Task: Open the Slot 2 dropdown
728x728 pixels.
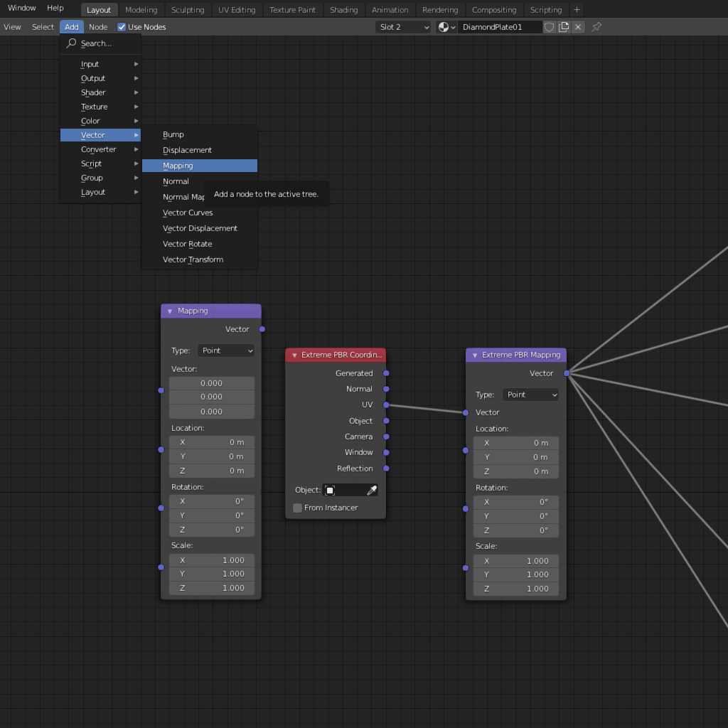Action: [x=404, y=27]
